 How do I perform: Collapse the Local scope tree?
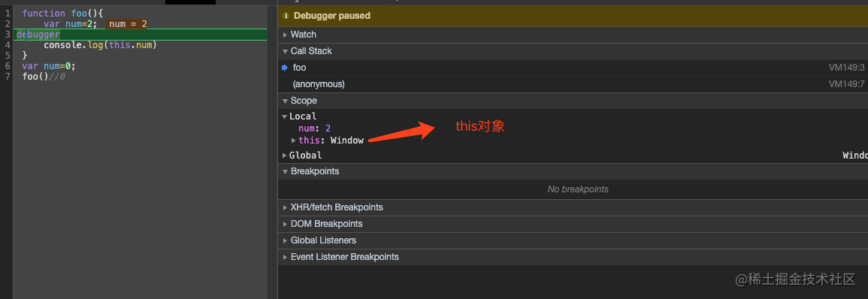tap(285, 116)
